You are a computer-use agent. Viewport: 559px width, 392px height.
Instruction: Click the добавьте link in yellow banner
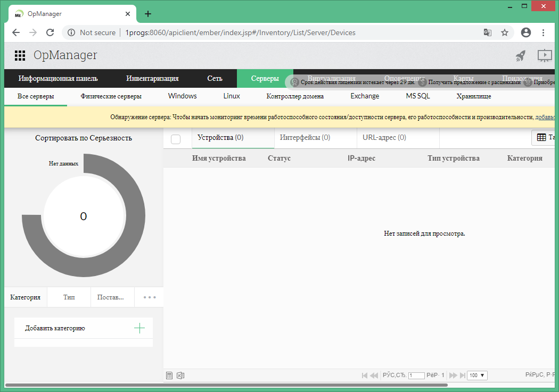point(545,117)
